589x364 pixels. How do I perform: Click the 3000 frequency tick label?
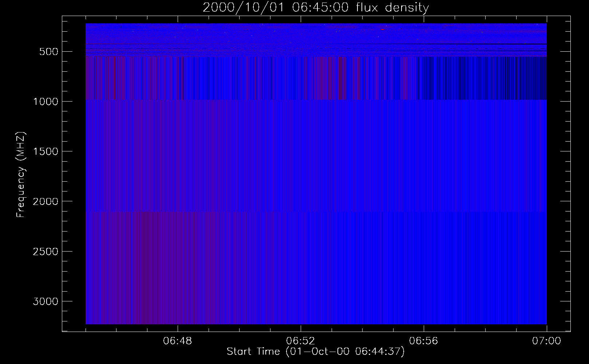click(x=46, y=301)
